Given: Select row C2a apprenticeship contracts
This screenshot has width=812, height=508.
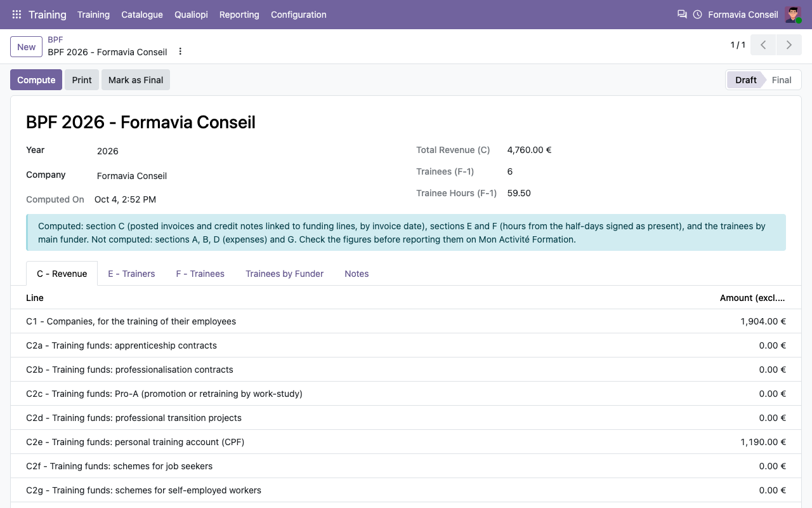Looking at the screenshot, I should click(x=406, y=345).
